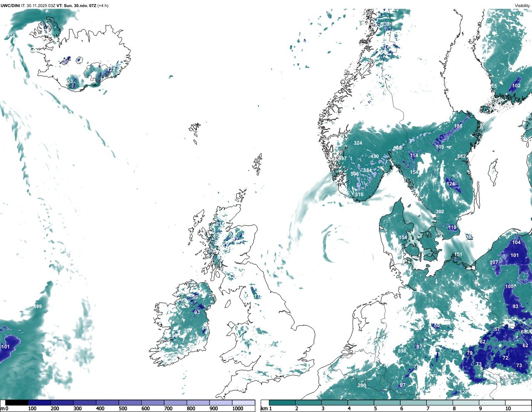532x412 pixels.
Task: Click the '362' value over southern Sweden
Action: [440, 212]
